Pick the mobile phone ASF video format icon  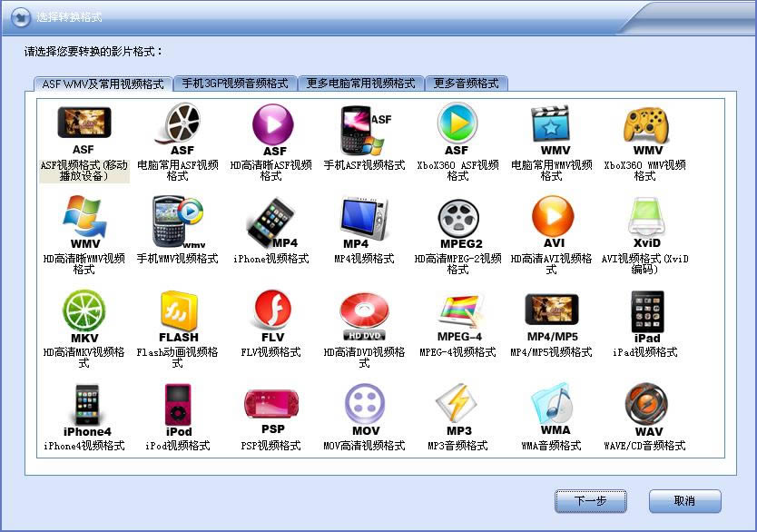click(x=366, y=130)
